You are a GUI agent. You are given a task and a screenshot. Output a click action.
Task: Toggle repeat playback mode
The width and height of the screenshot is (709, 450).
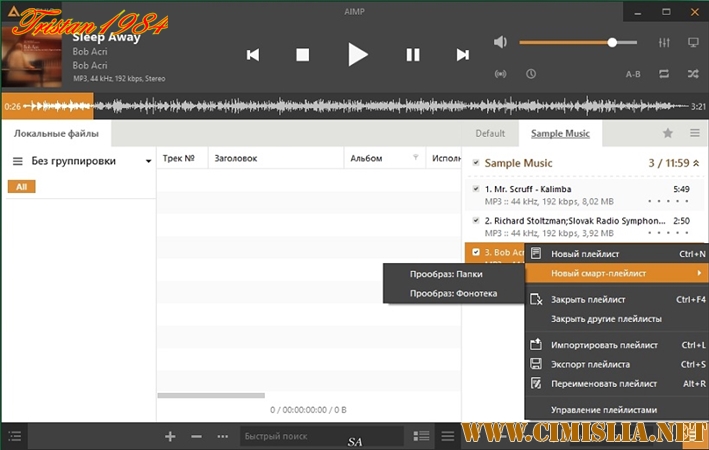coord(664,74)
